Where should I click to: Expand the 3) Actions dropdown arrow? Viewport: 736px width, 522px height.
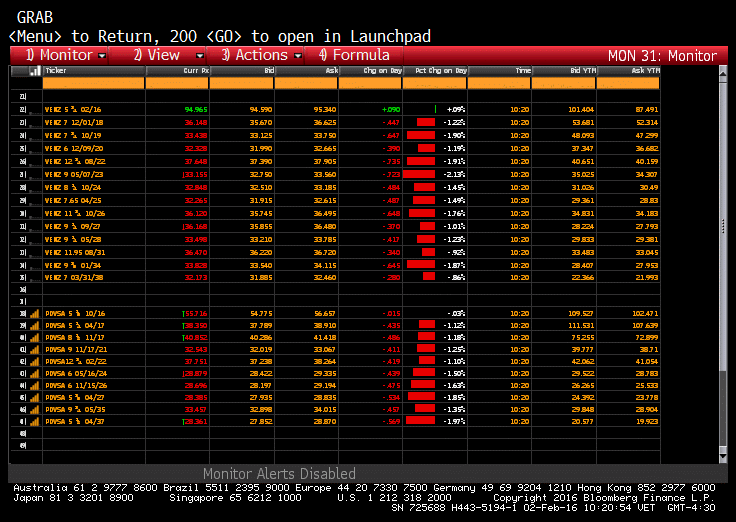(x=298, y=56)
